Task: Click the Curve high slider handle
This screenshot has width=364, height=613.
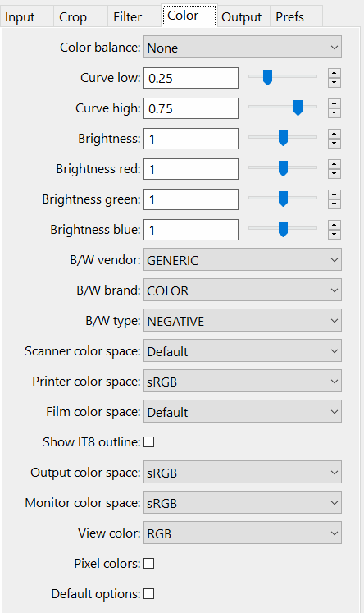Action: 298,108
